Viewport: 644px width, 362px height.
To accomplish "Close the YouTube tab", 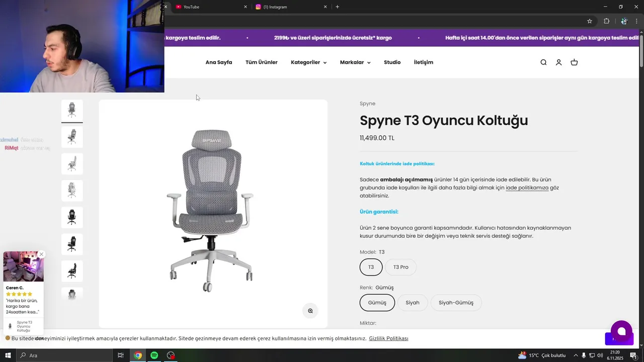I will (246, 7).
